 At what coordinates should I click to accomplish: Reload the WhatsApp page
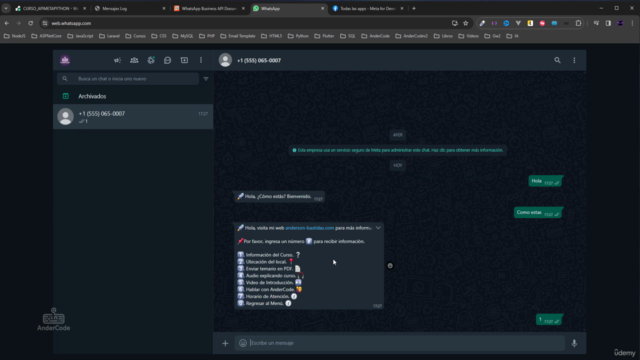click(x=31, y=23)
